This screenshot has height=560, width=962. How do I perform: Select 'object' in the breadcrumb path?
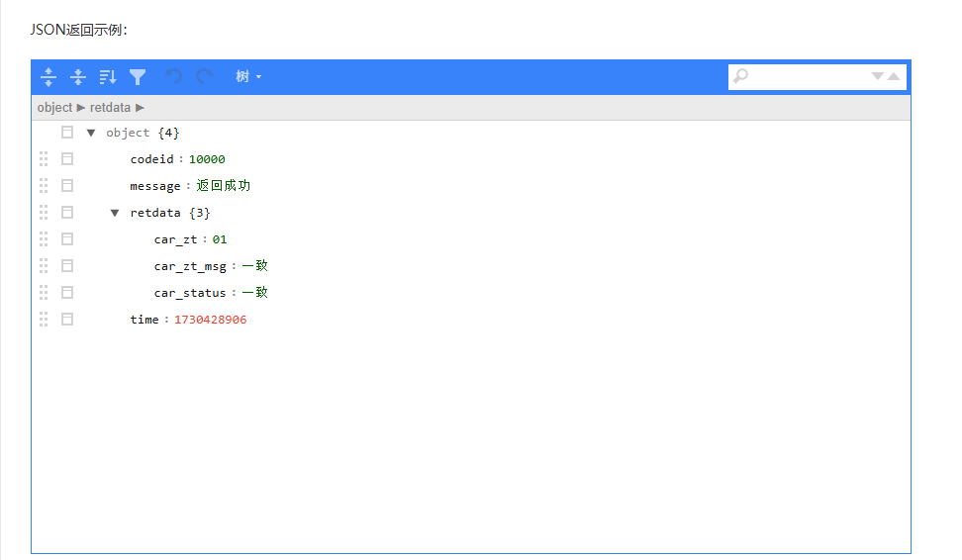click(x=54, y=107)
